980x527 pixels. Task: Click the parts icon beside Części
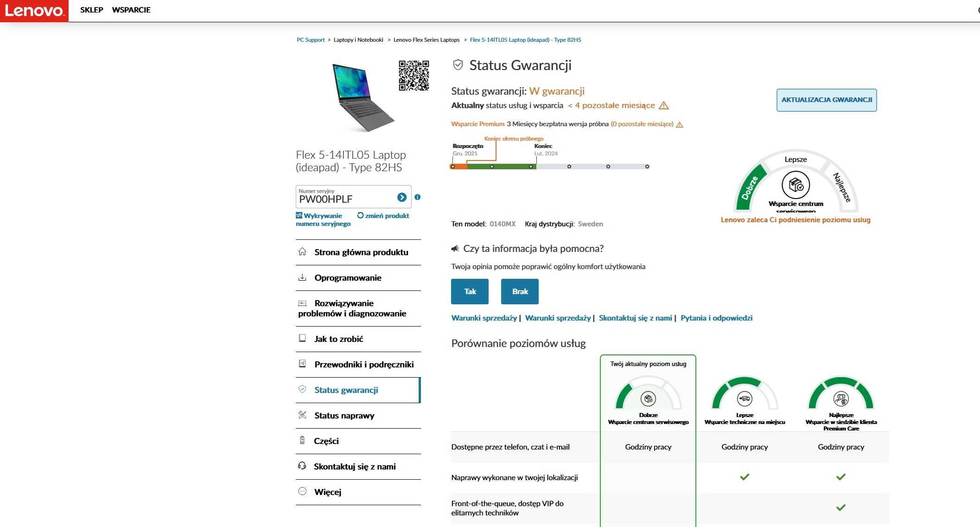302,440
